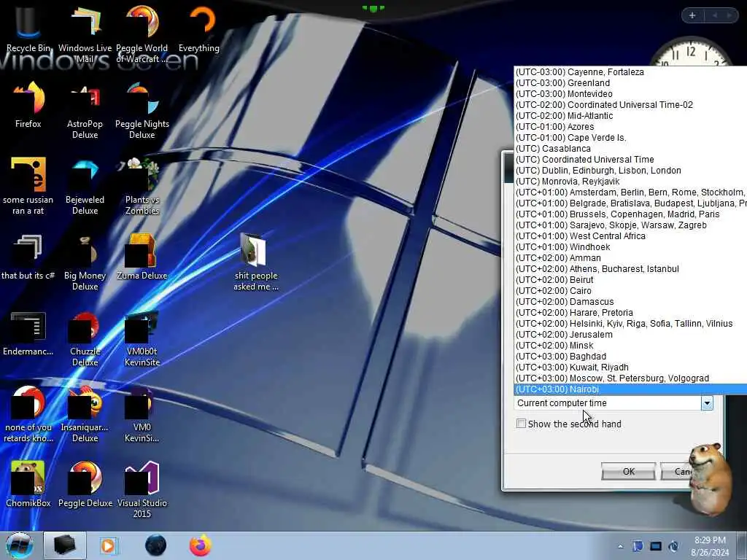The height and width of the screenshot is (560, 747).
Task: Choose (UTC+02:00) Athens, Bucharest, Istanbul
Action: [x=631, y=269]
